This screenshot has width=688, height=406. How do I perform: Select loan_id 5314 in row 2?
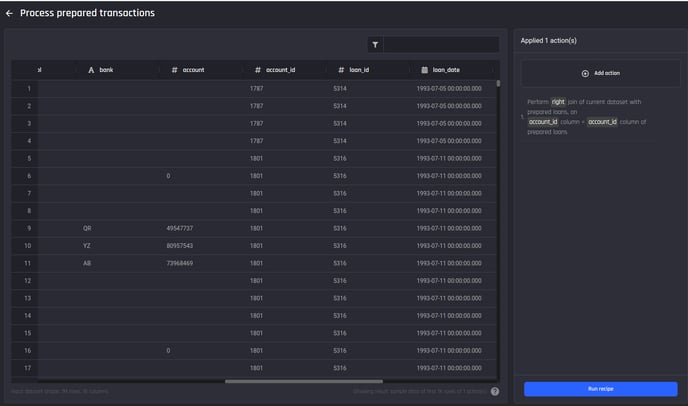click(340, 106)
